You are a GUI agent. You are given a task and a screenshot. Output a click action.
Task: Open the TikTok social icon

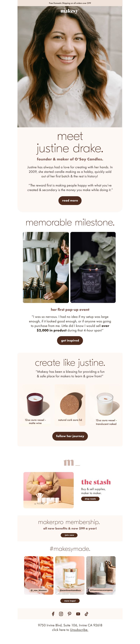click(86, 614)
